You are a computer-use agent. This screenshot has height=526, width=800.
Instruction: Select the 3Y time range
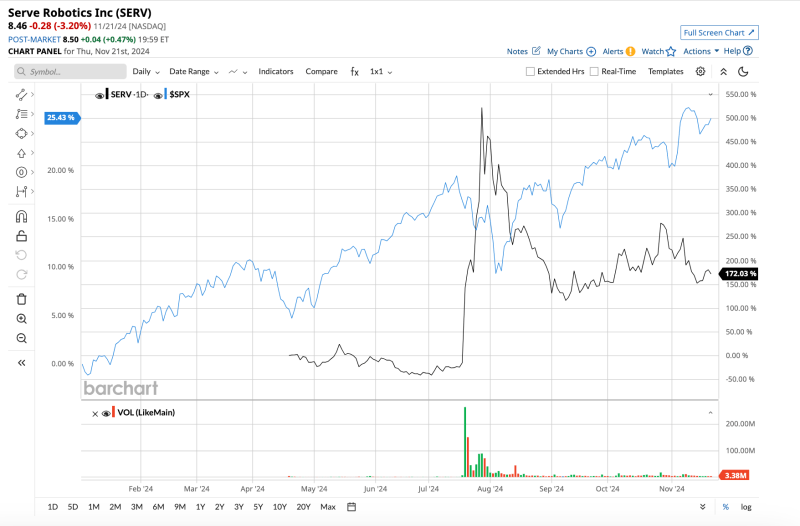[239, 507]
